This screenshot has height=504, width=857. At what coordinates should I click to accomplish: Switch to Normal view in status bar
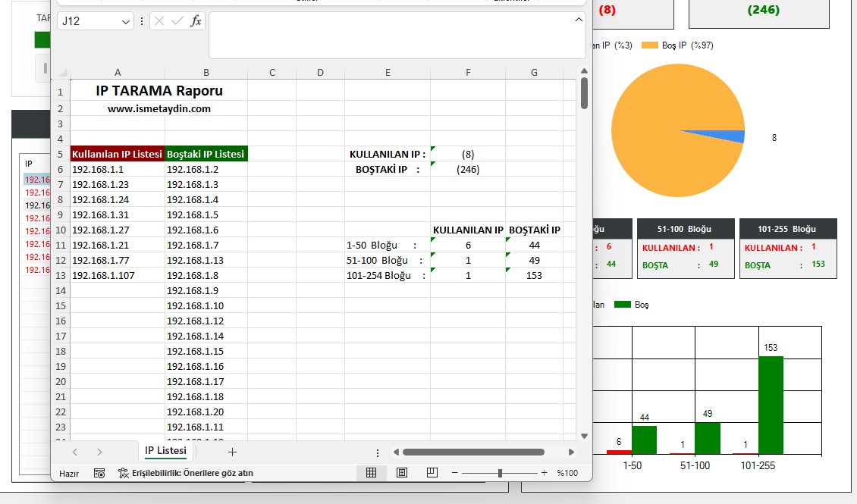point(371,473)
